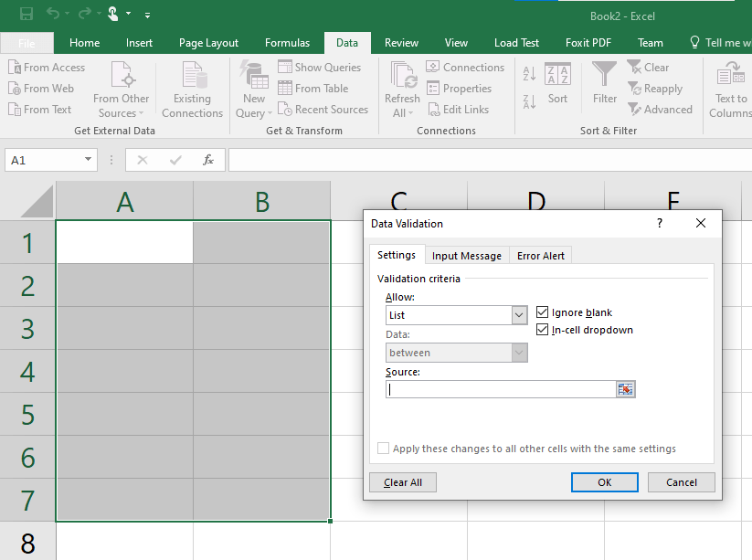Open the From Other Sources menu
752x560 pixels.
pyautogui.click(x=122, y=90)
